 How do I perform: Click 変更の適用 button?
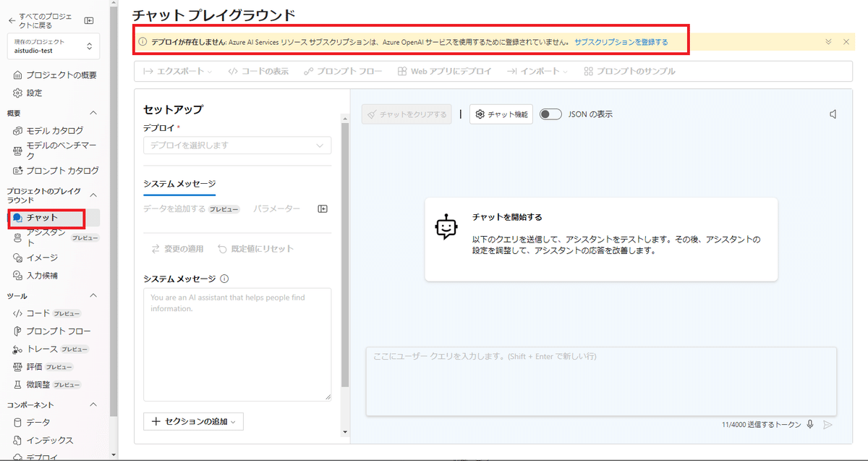point(177,249)
